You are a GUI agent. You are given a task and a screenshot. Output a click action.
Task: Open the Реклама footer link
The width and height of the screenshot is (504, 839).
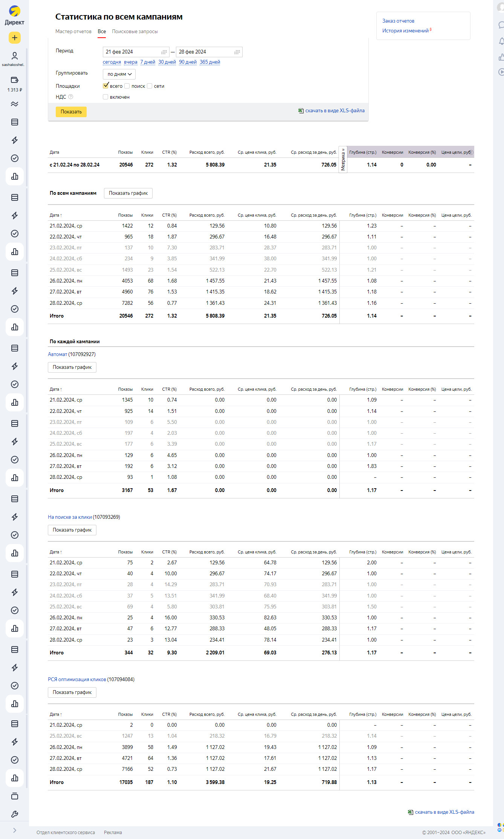[x=113, y=833]
